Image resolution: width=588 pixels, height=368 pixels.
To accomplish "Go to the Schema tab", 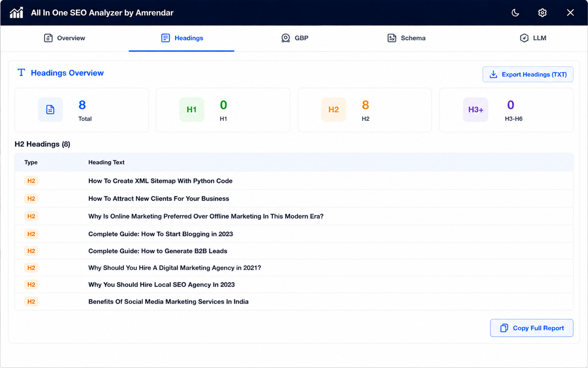I will (406, 38).
